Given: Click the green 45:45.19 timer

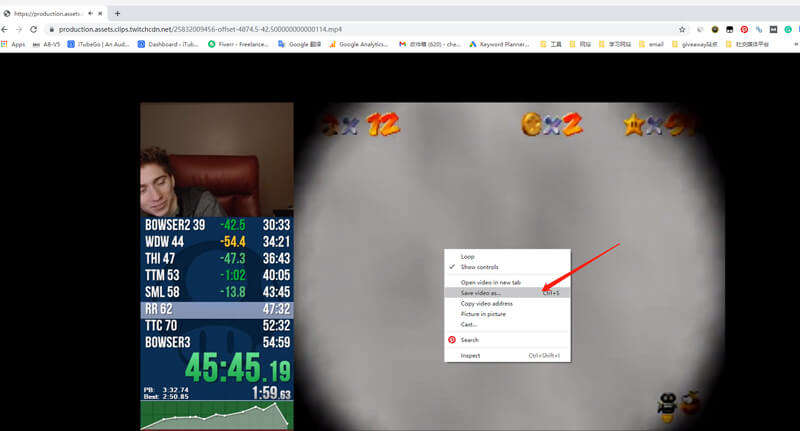Looking at the screenshot, I should click(x=237, y=368).
